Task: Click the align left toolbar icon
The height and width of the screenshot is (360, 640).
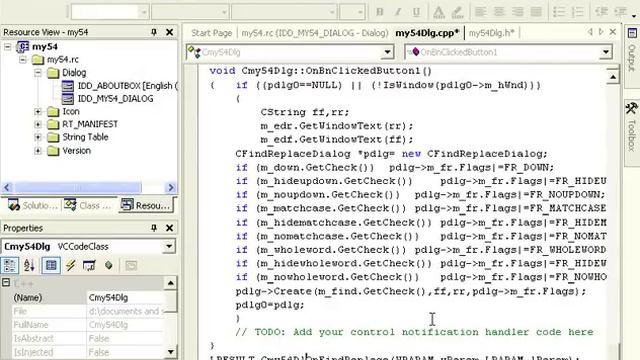Action: coord(480,12)
